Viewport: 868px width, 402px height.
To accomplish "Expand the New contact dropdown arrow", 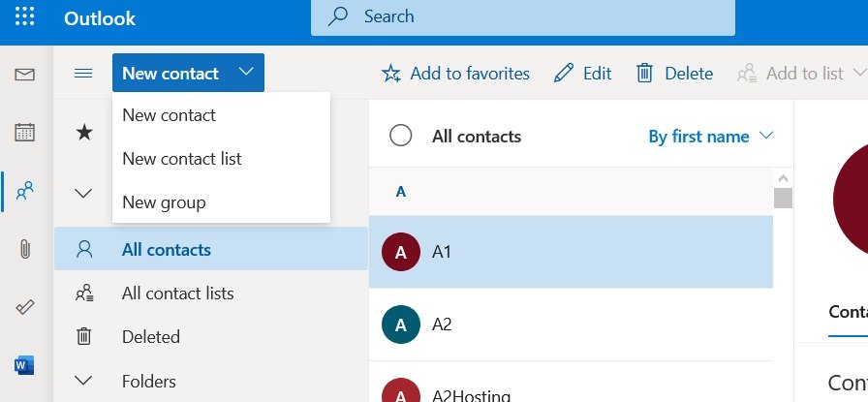I will (246, 73).
